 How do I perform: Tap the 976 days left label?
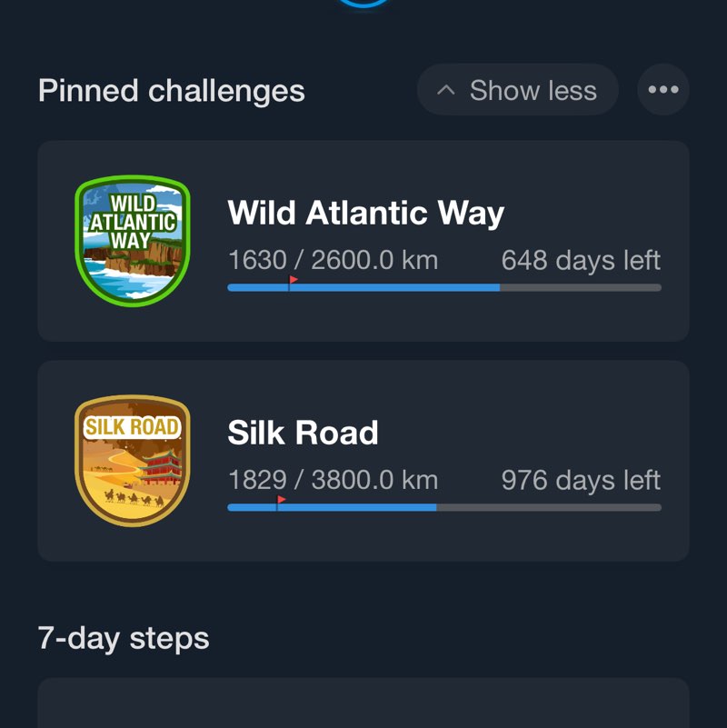click(x=581, y=480)
